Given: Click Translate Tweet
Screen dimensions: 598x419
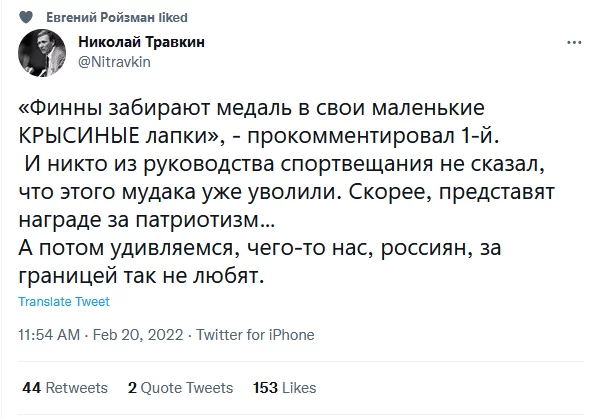Looking at the screenshot, I should (x=64, y=302).
